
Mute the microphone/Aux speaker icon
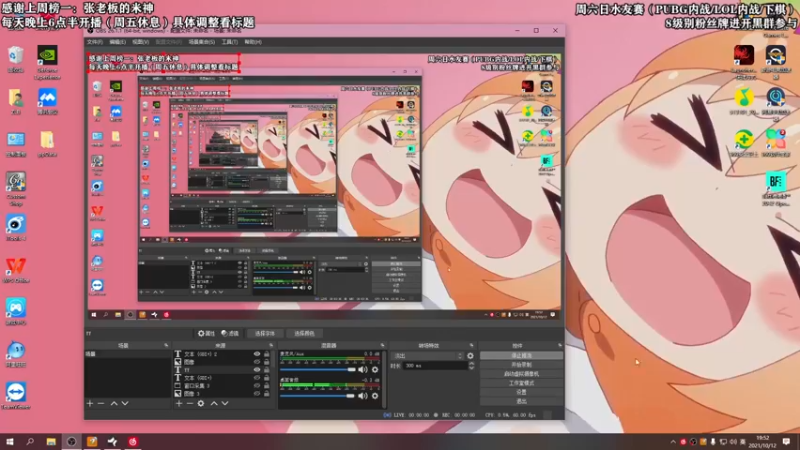coord(363,369)
